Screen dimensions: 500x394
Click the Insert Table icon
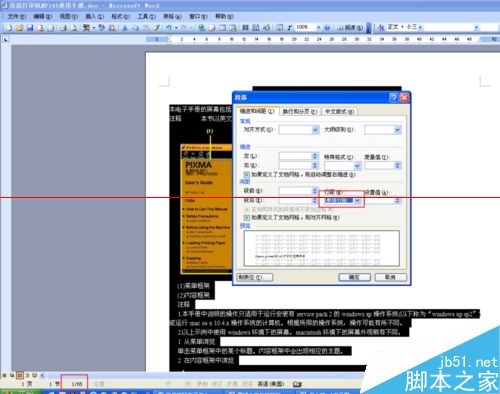[222, 28]
